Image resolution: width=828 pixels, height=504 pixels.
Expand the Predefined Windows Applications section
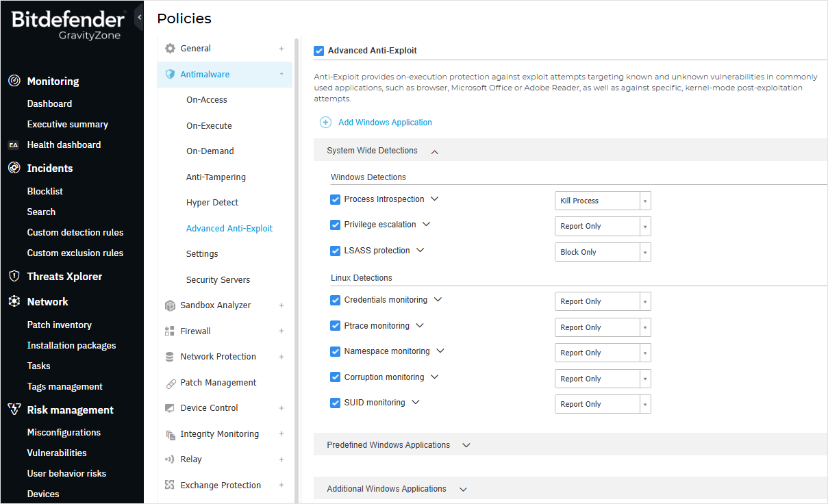click(466, 445)
